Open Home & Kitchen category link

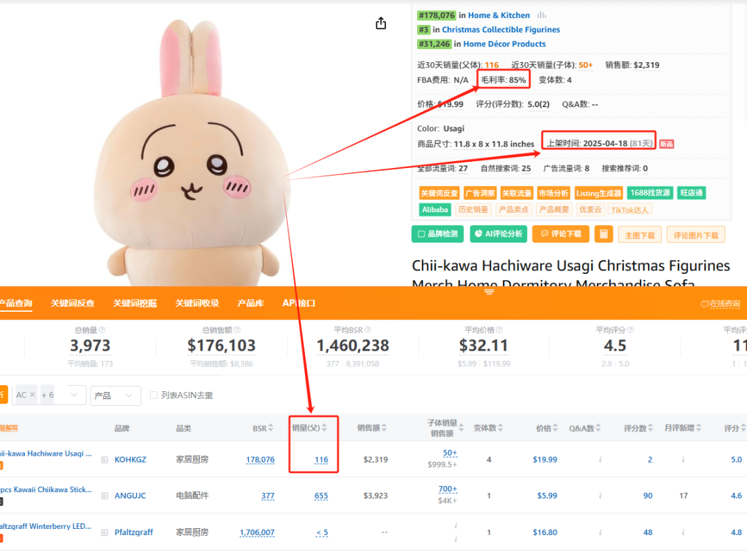499,15
